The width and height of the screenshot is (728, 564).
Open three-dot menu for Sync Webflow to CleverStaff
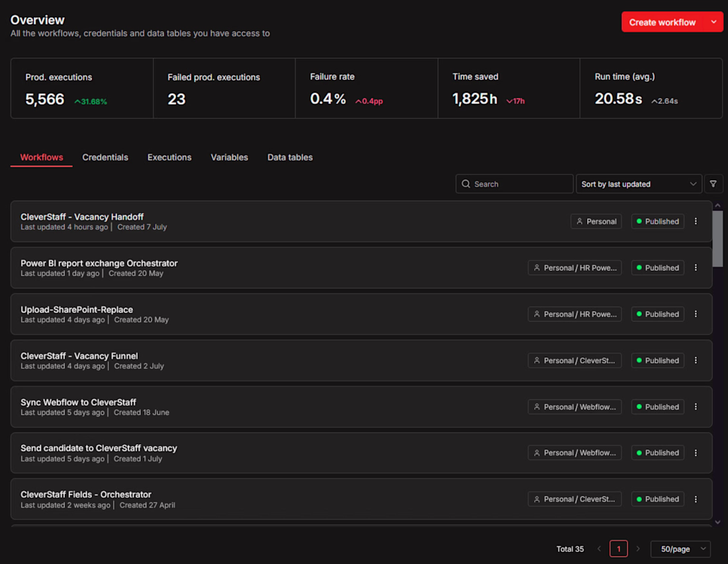(x=696, y=406)
